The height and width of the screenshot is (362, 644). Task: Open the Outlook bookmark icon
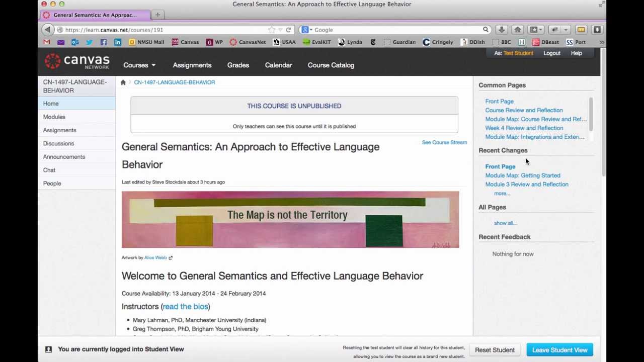pos(75,42)
